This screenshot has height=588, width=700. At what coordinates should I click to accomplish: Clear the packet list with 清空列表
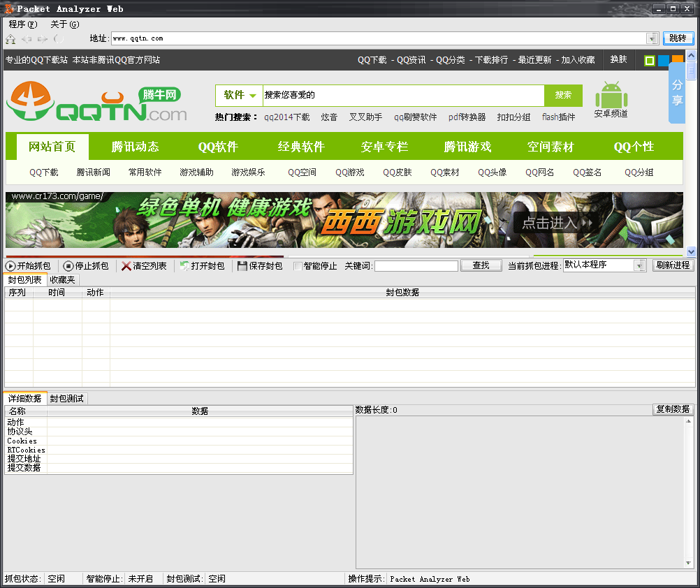click(x=144, y=266)
